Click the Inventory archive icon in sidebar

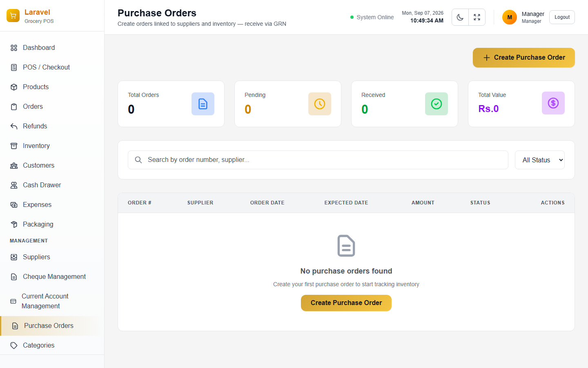[14, 146]
